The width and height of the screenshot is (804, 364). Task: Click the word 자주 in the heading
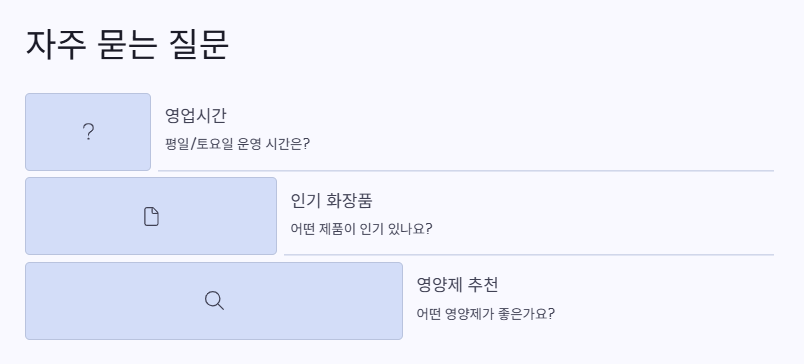56,45
